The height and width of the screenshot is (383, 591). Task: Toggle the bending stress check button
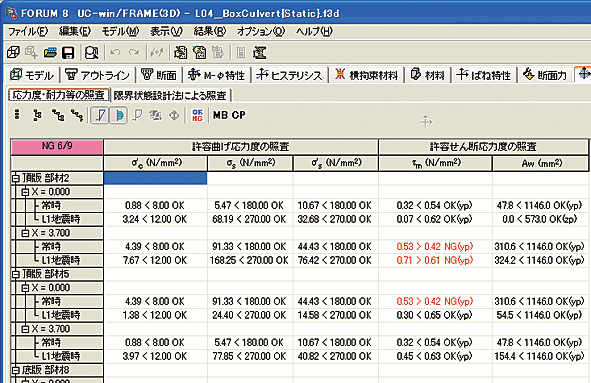[x=100, y=115]
